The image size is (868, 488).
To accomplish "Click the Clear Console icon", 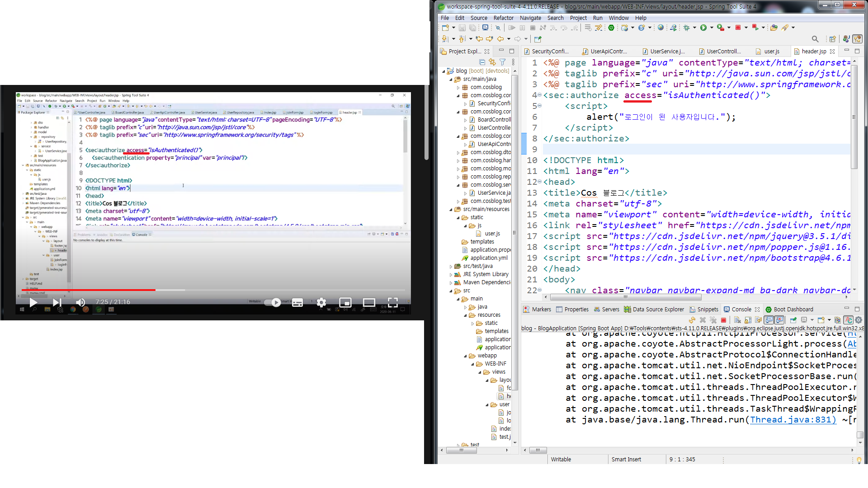I will coord(737,320).
